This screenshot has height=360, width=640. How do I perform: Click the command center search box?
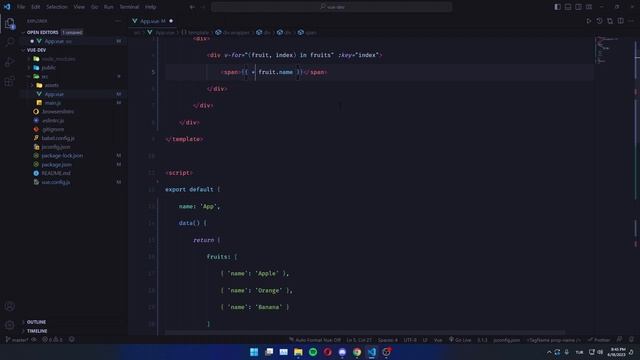coord(331,7)
